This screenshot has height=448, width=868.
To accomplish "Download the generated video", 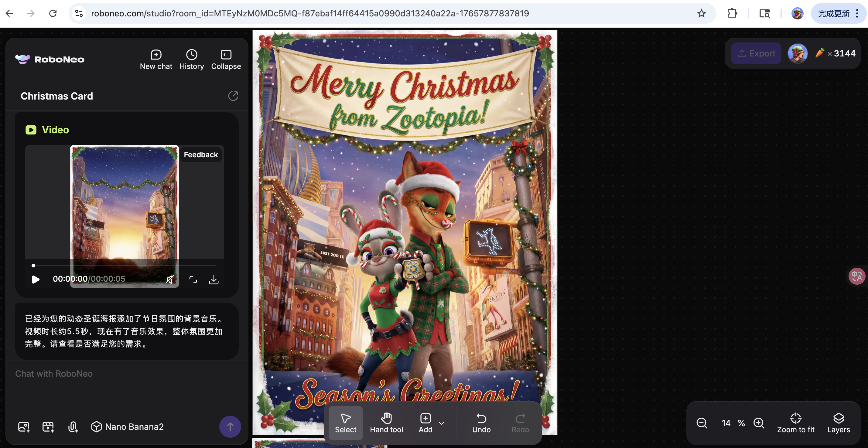I will tap(214, 279).
